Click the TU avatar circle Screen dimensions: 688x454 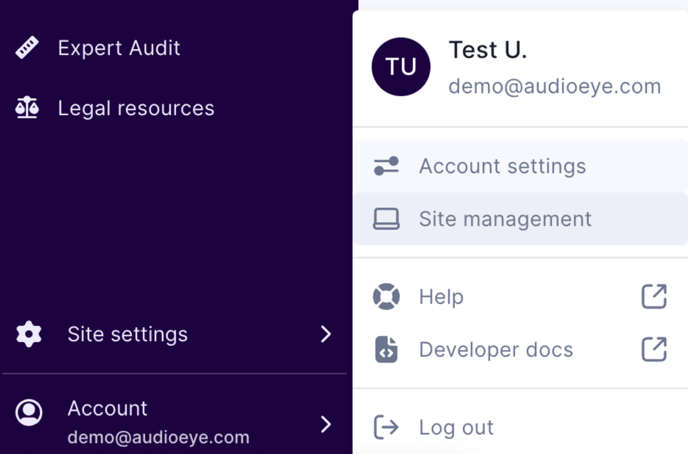401,67
